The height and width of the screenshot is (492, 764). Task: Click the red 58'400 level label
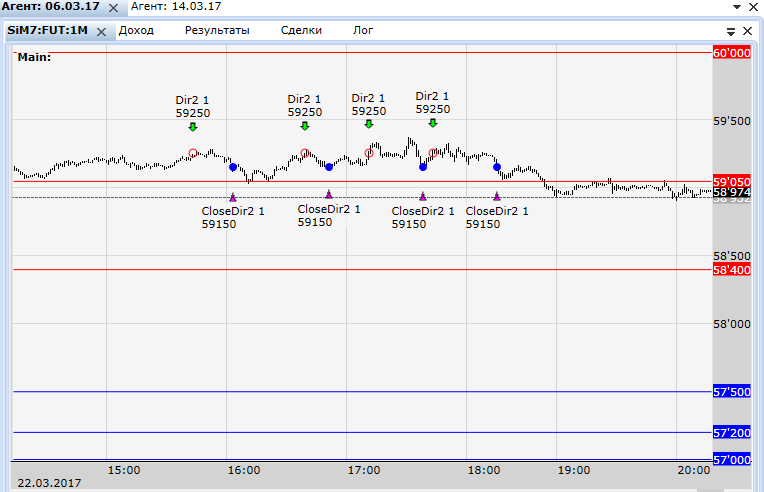pos(731,269)
